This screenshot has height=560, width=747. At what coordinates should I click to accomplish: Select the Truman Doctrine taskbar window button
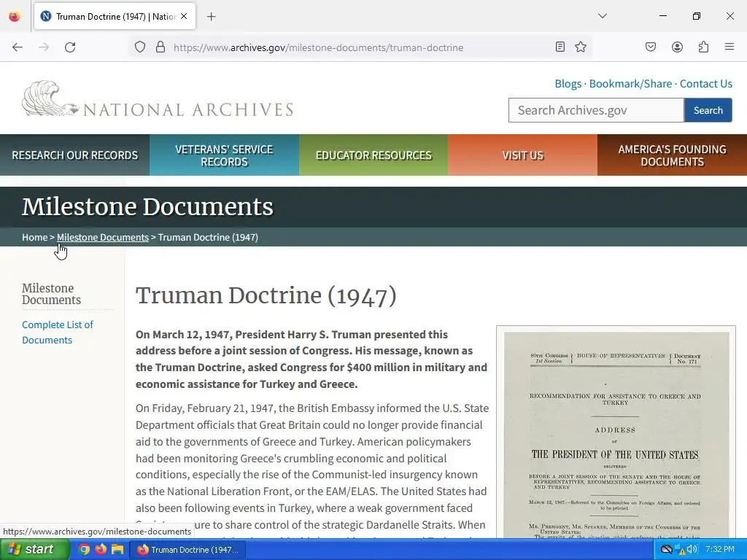187,550
